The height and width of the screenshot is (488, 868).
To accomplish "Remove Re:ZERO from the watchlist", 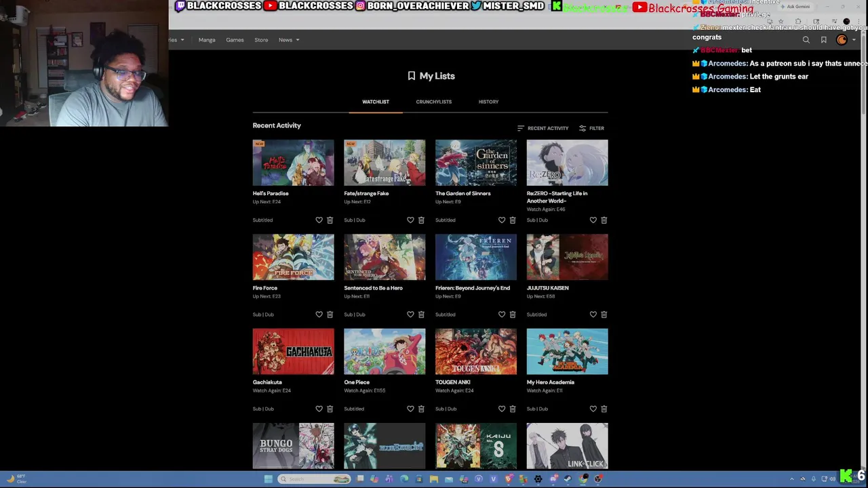I will [604, 220].
